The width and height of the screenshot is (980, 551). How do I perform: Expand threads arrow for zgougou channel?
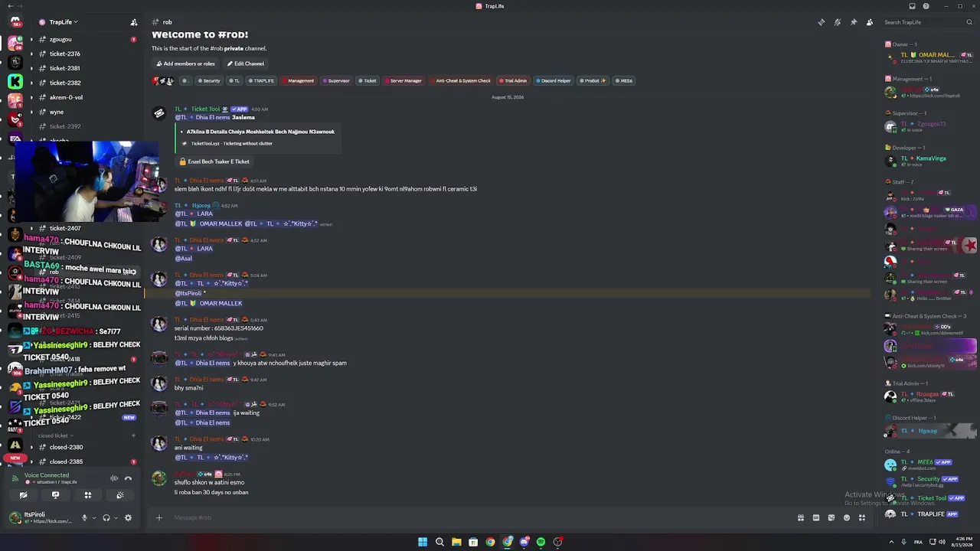(31, 39)
